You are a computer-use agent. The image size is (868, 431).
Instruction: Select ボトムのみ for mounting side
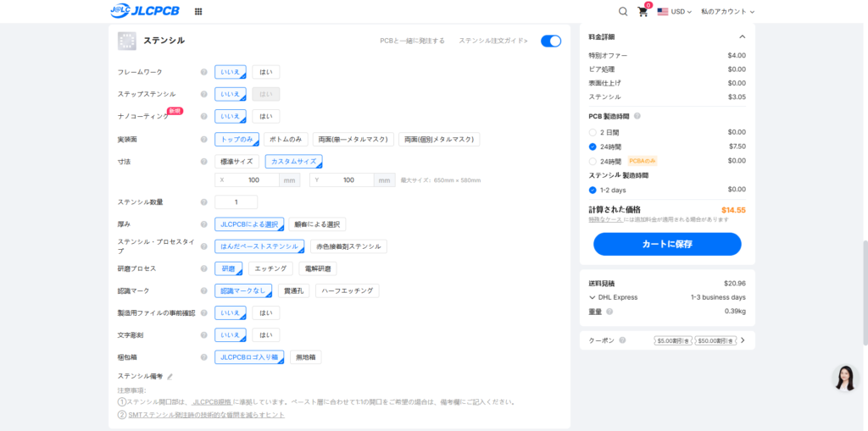[x=286, y=139]
